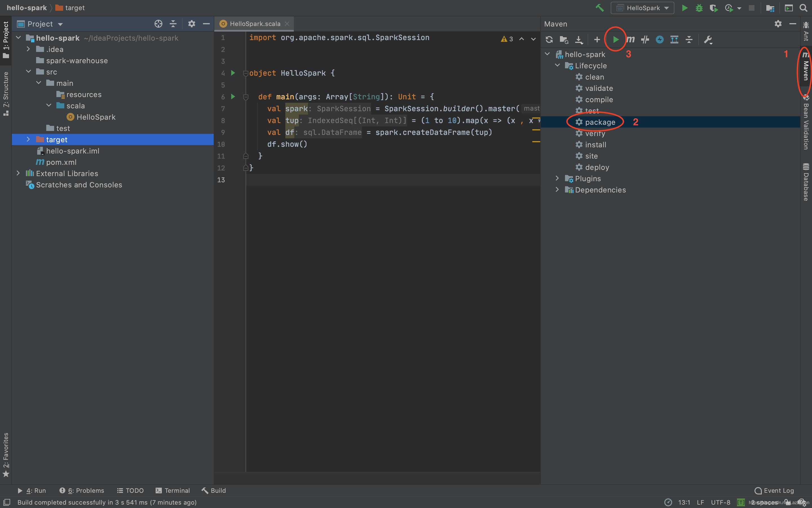Select HelloSpark scala object in tree
This screenshot has width=812, height=508.
coord(91,117)
